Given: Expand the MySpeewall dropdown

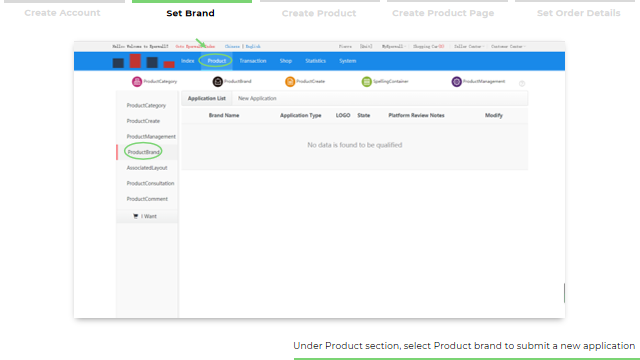Looking at the screenshot, I should pos(393,47).
